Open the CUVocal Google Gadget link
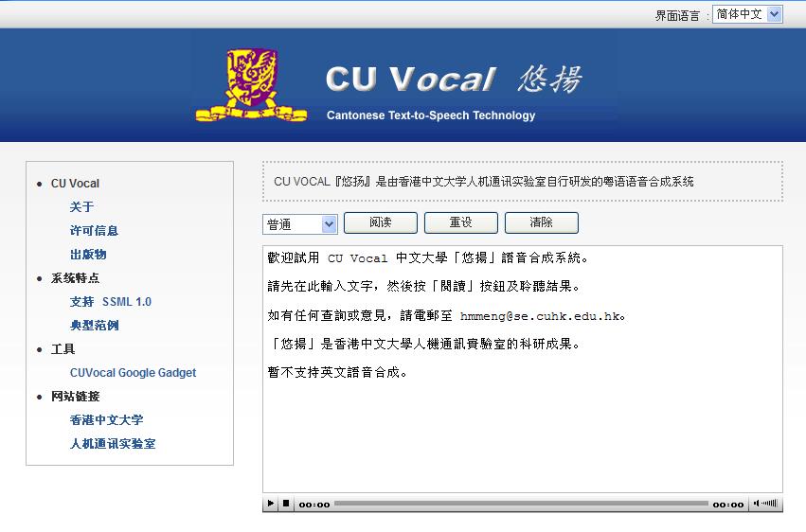The height and width of the screenshot is (532, 806). tap(133, 373)
